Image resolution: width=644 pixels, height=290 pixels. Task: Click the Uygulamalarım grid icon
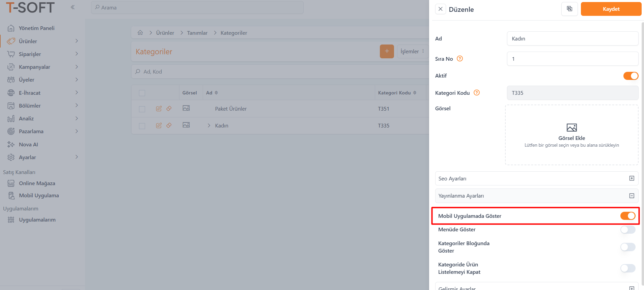click(x=11, y=220)
